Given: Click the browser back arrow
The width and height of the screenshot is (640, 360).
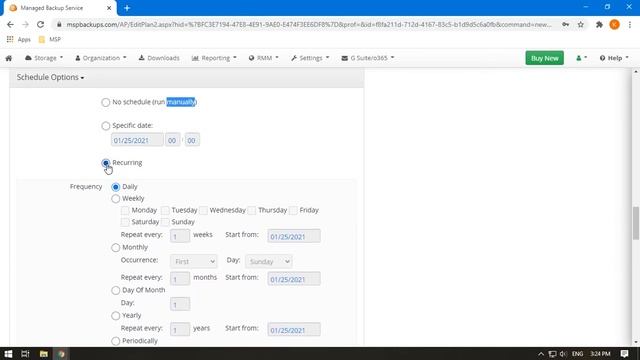Looking at the screenshot, I should pos(10,24).
